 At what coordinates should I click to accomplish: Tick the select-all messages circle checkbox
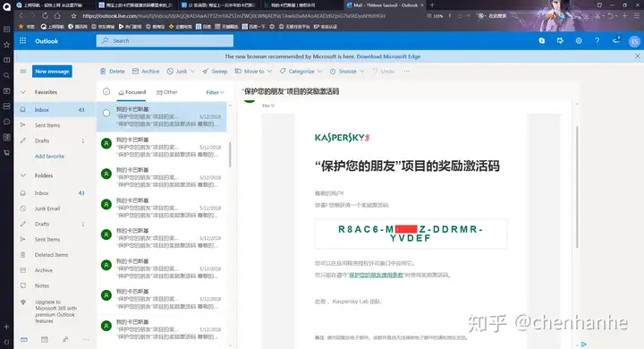[x=106, y=91]
